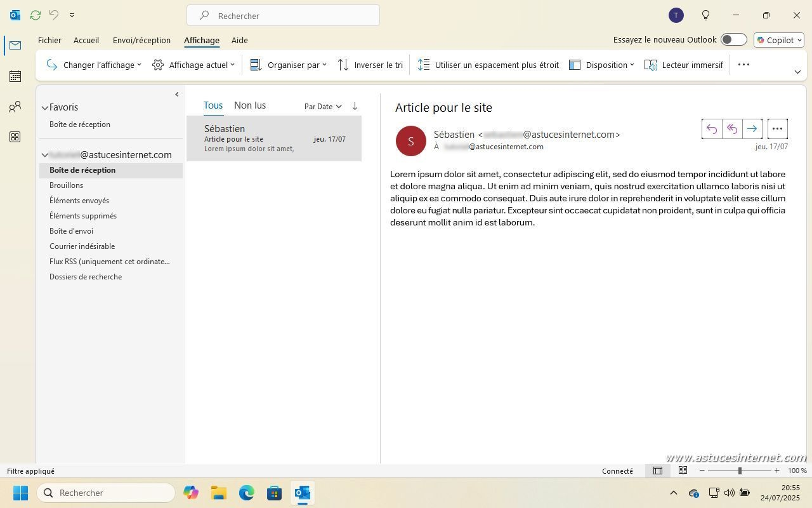Open the Mail module in sidebar
The width and height of the screenshot is (812, 508).
click(x=15, y=46)
